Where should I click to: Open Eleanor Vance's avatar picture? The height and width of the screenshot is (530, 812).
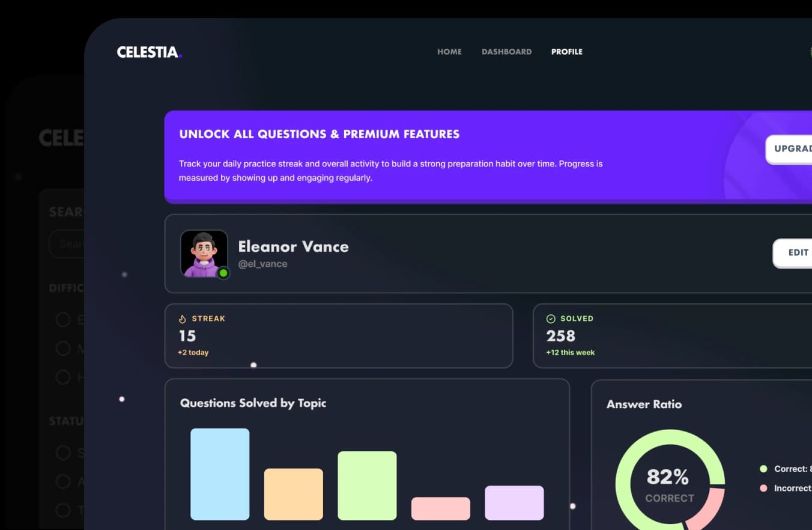[204, 254]
